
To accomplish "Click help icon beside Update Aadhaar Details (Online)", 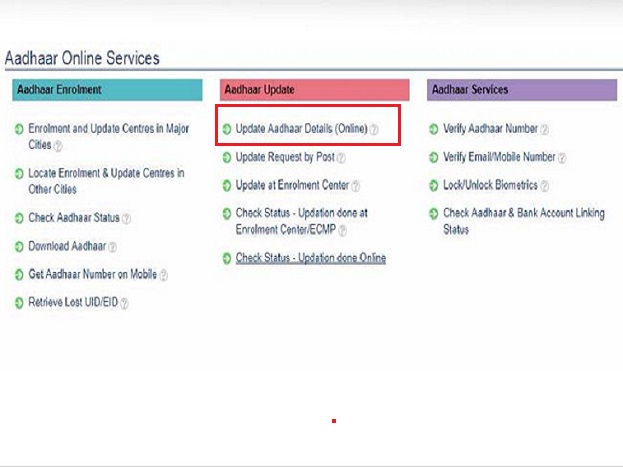I will point(374,129).
